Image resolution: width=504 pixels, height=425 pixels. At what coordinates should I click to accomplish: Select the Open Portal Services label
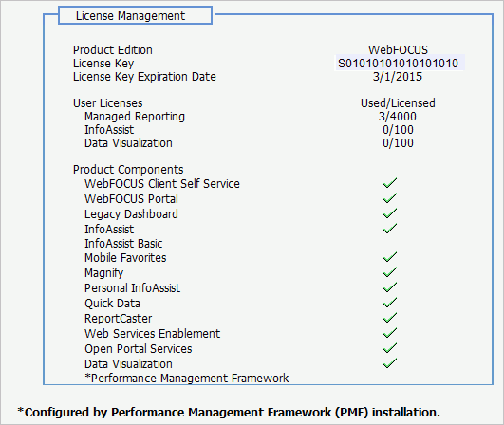point(139,349)
